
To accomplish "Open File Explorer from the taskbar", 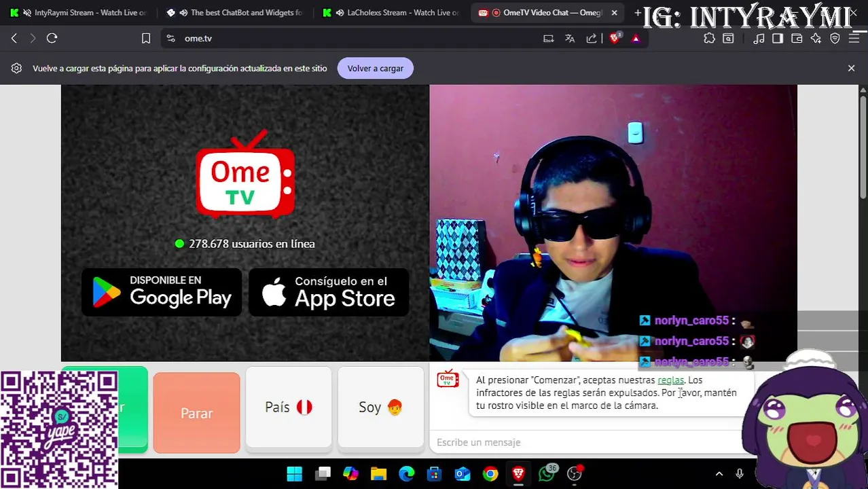I will [x=378, y=473].
